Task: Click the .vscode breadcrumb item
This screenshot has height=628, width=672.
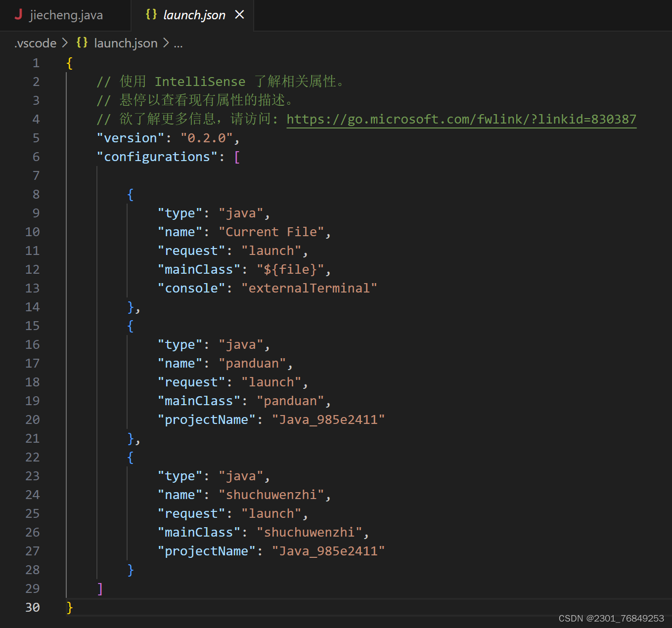Action: 35,43
